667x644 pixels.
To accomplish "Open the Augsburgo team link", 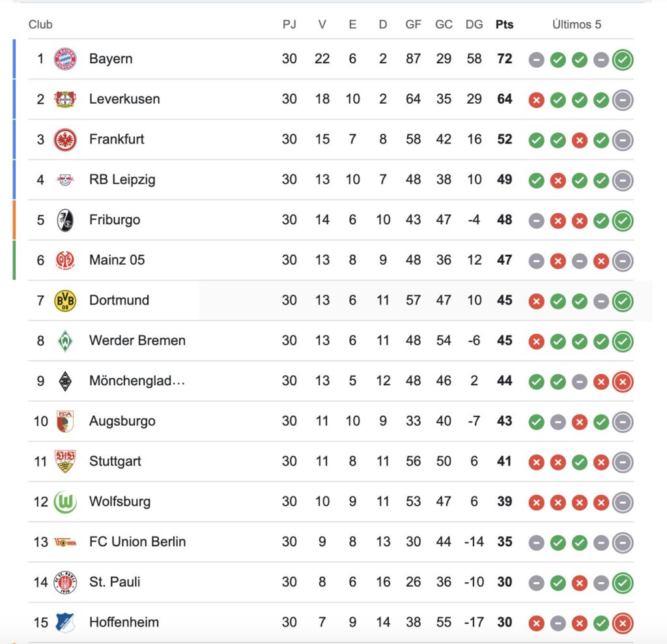I will coord(122,421).
